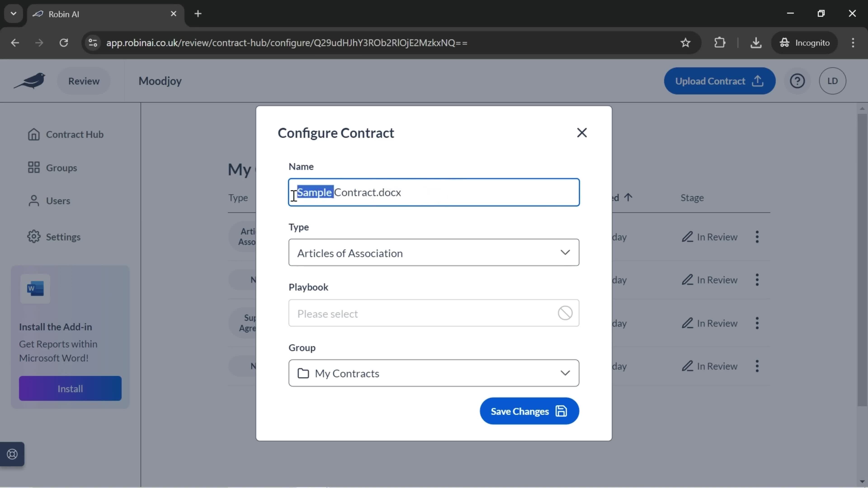868x488 pixels.
Task: Click the Name input field
Action: click(433, 192)
